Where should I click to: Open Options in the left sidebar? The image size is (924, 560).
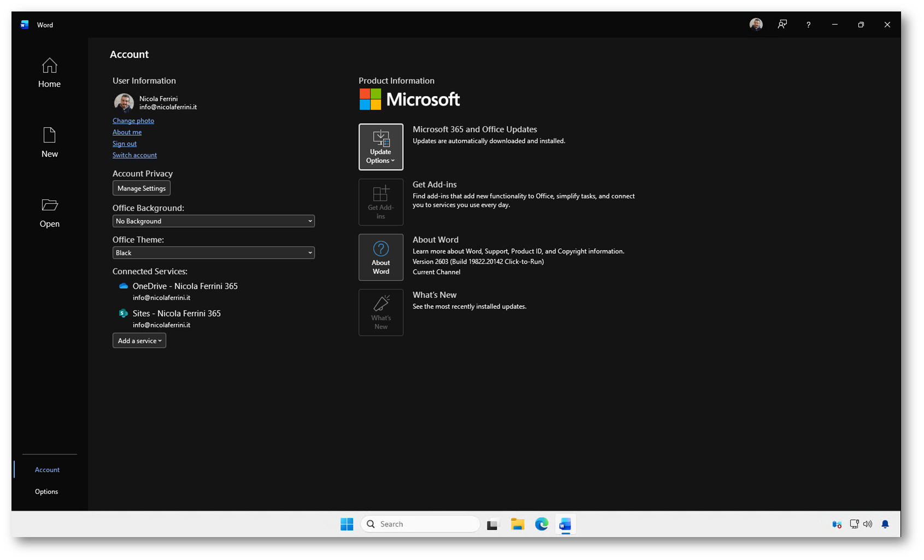pyautogui.click(x=46, y=492)
